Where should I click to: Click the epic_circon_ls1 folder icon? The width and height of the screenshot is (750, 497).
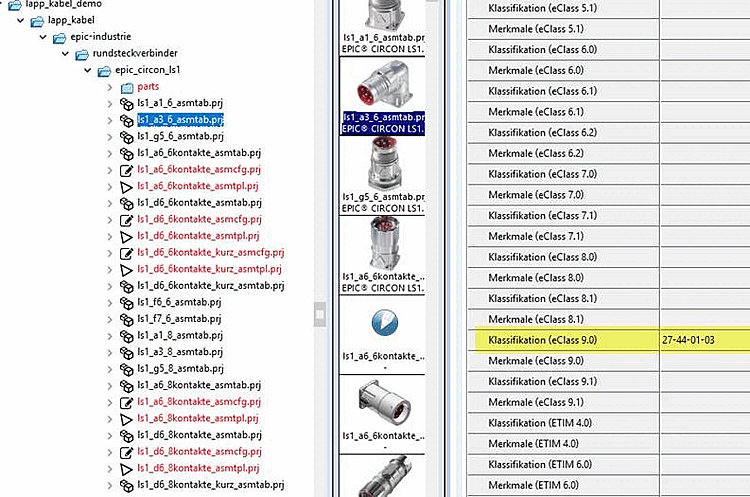coord(104,71)
